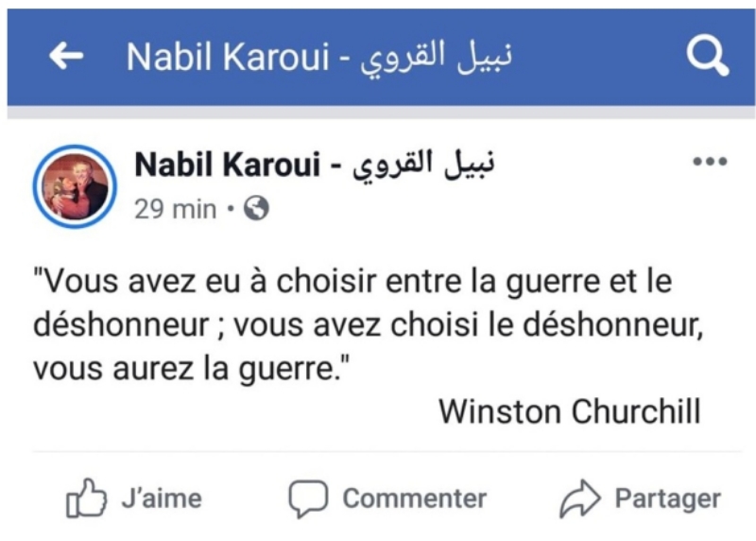Open the post options three-dot menu
This screenshot has height=541, width=756.
710,162
